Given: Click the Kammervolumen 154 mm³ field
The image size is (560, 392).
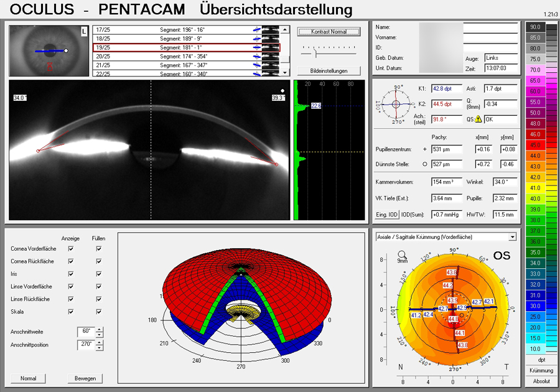Looking at the screenshot, I should click(x=447, y=182).
